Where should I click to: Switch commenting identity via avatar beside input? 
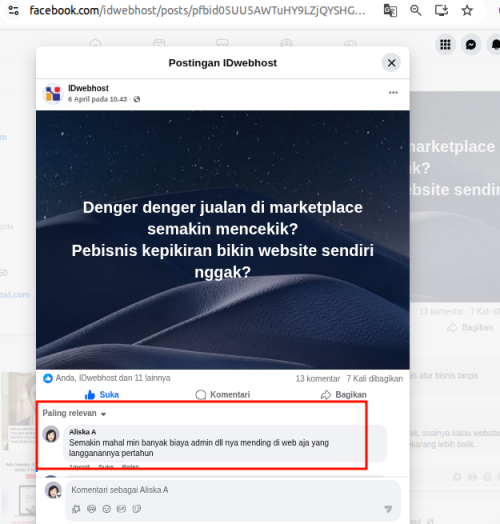(53, 490)
